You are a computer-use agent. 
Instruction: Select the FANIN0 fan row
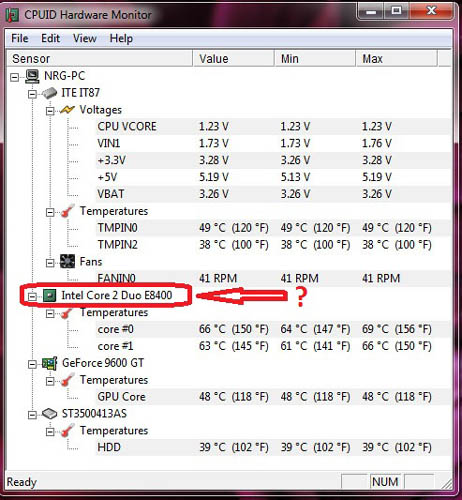pos(273,279)
